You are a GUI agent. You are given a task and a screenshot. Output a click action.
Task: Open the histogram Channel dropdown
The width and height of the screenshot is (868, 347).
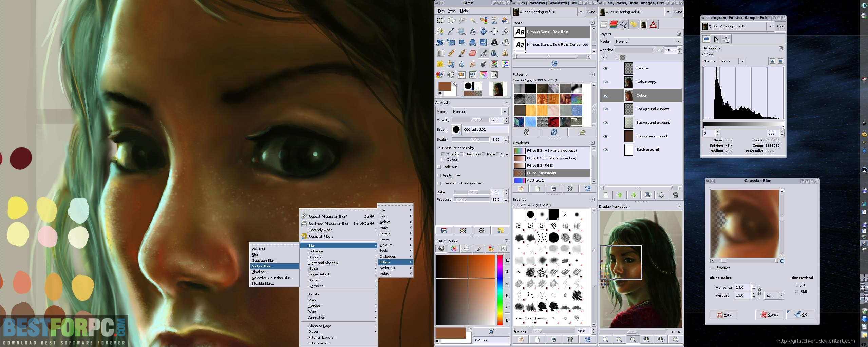[x=732, y=61]
